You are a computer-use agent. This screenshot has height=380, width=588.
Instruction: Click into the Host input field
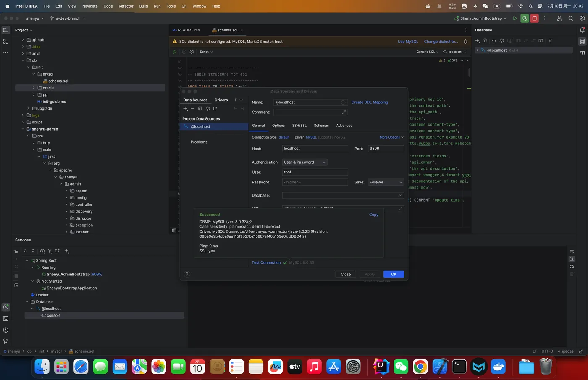tap(315, 149)
